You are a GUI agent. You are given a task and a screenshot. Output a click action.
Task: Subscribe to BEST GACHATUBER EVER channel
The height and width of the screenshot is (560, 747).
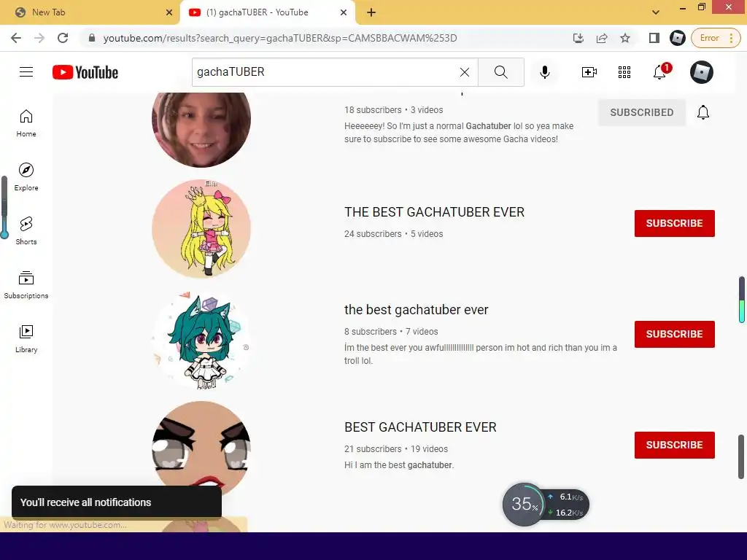click(x=674, y=446)
